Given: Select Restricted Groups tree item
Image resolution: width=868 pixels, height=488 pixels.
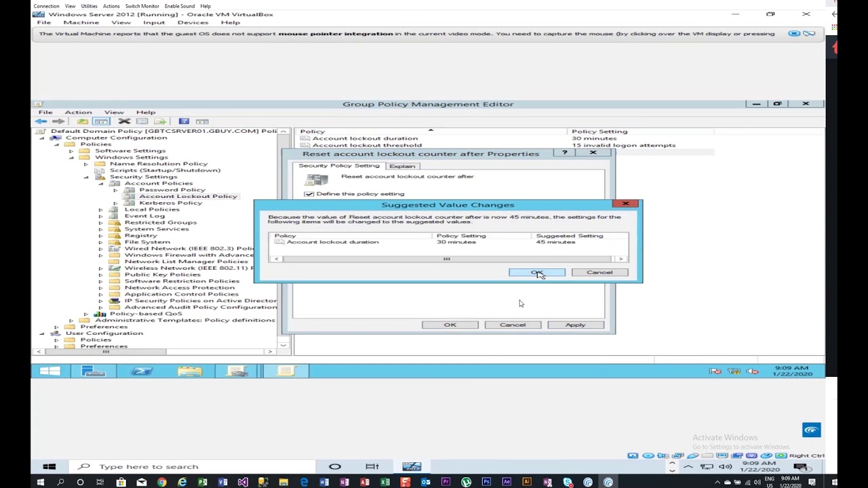Looking at the screenshot, I should [160, 222].
